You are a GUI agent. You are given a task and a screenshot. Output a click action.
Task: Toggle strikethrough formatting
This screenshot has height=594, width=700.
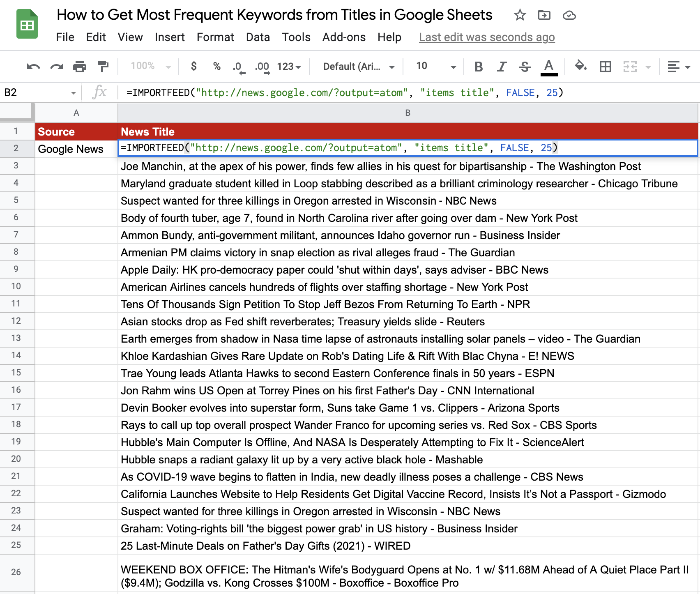click(525, 67)
